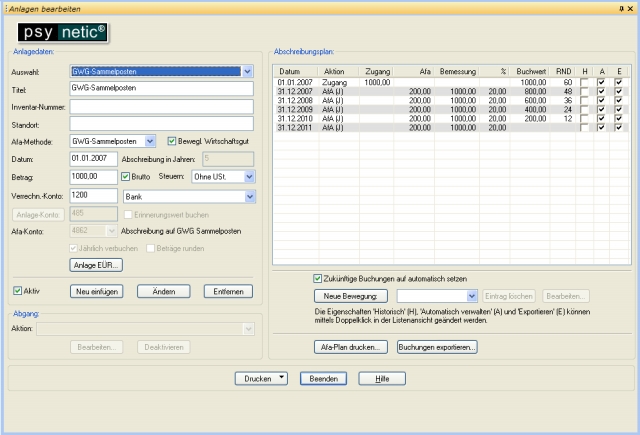Open the Auswahl dropdown

point(247,72)
